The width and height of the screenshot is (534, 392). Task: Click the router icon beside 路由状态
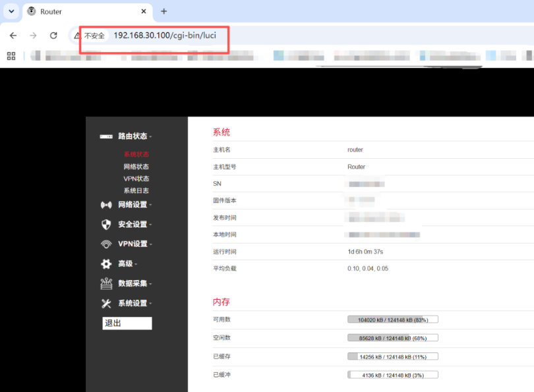coord(106,136)
